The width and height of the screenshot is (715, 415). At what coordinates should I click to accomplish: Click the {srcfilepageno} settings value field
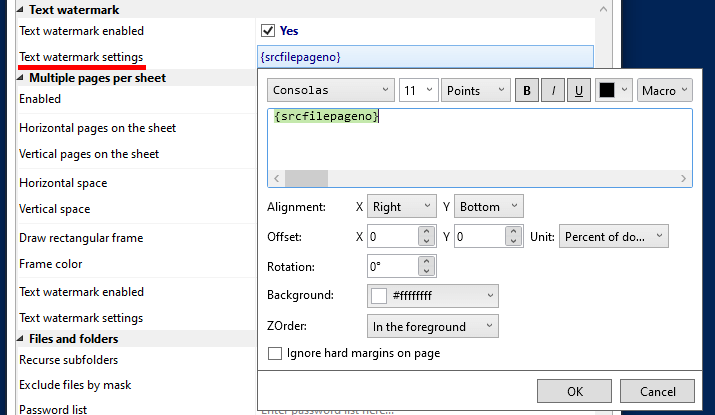[425, 57]
